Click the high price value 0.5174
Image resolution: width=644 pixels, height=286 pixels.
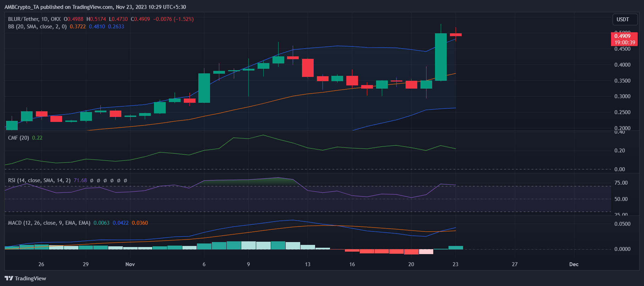98,19
